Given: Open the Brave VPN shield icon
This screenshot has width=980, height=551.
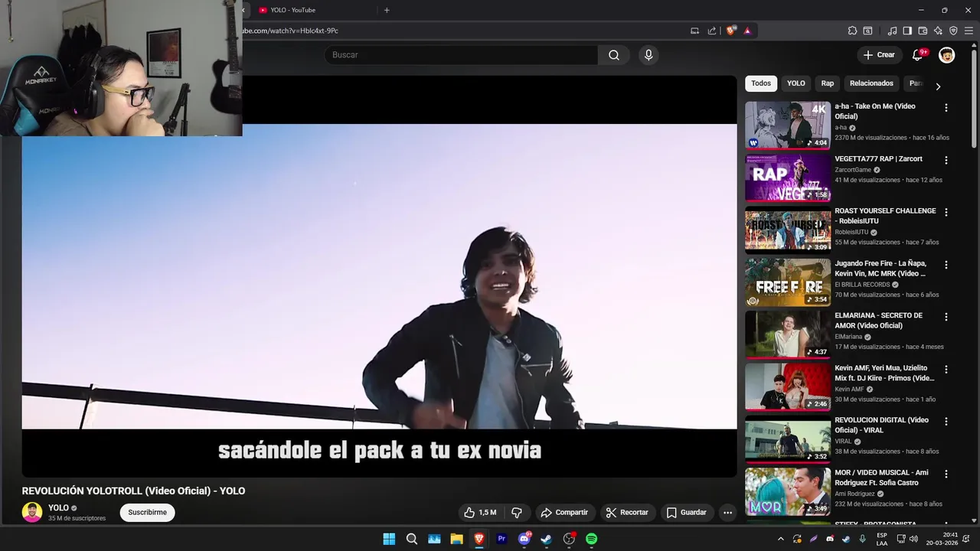Looking at the screenshot, I should [953, 31].
